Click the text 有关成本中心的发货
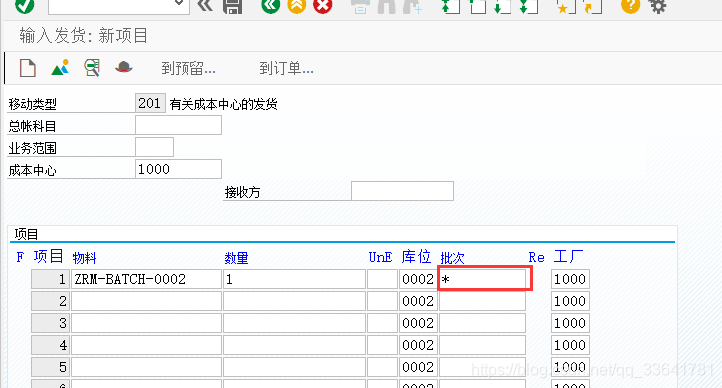Viewport: 722px width, 388px height. (223, 104)
